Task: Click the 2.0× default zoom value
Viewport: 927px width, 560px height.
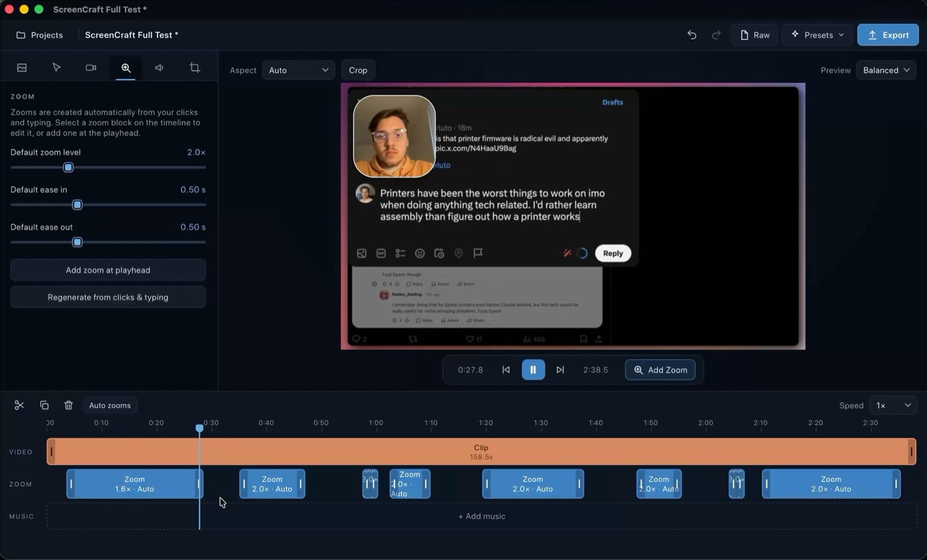Action: [196, 152]
